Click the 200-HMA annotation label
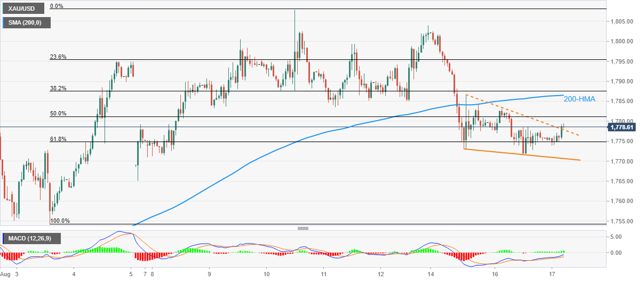 pos(579,99)
